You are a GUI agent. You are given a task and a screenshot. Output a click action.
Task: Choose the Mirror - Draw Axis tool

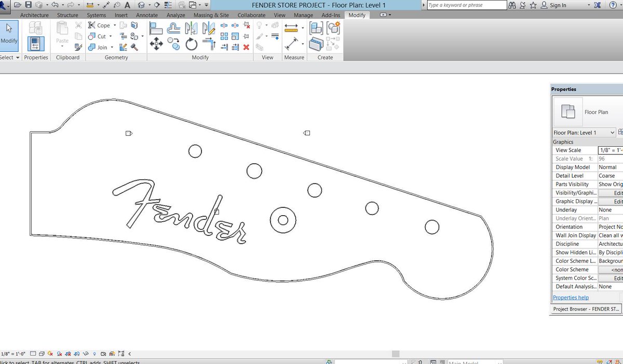point(208,28)
